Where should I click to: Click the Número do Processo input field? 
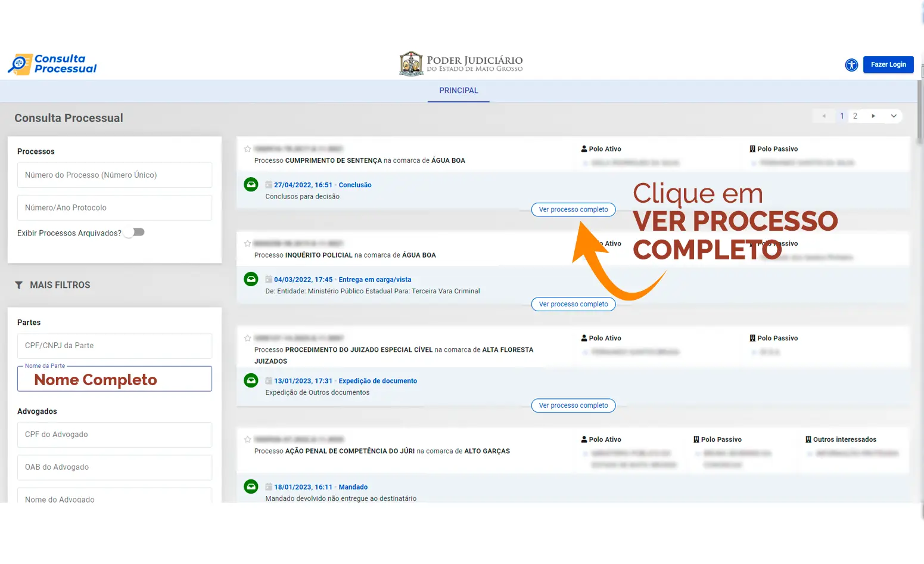(114, 175)
